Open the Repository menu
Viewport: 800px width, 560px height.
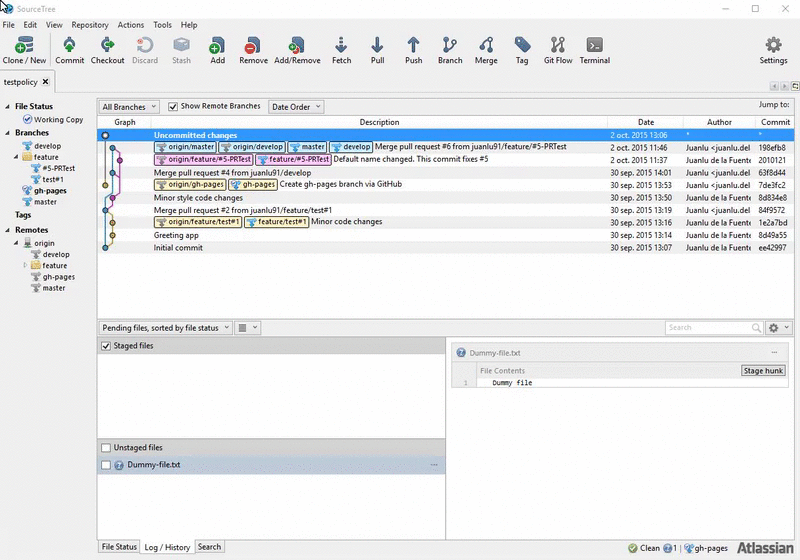coord(90,24)
